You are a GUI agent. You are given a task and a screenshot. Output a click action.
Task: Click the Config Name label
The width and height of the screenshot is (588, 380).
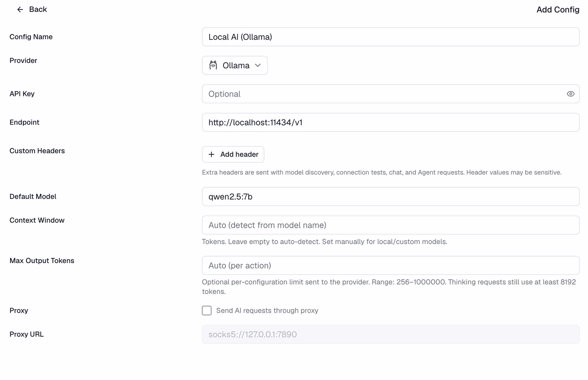(31, 37)
